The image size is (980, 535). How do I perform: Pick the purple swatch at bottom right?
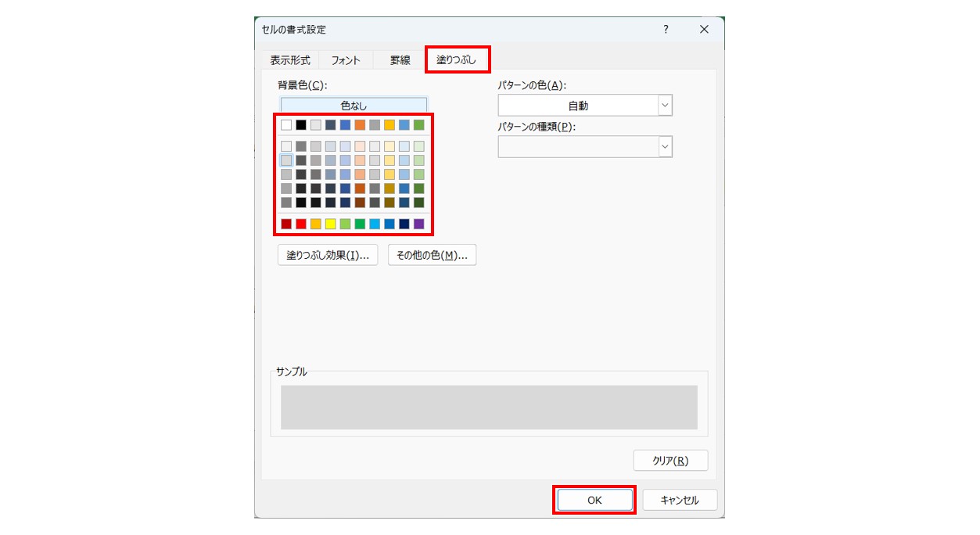click(x=419, y=224)
